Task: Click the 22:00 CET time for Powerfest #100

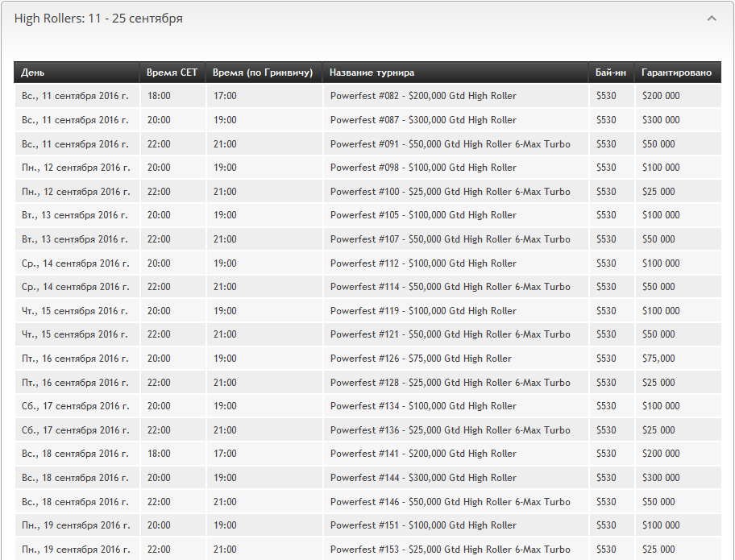Action: coord(159,192)
